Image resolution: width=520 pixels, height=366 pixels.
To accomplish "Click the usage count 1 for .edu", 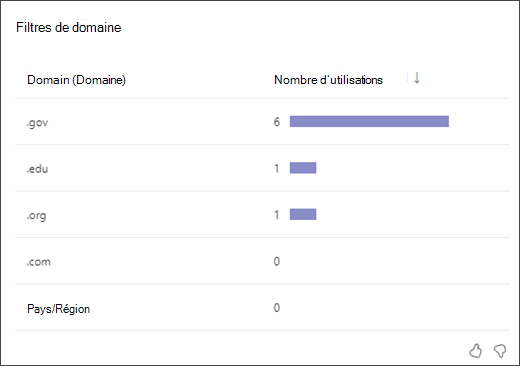I will tap(277, 168).
